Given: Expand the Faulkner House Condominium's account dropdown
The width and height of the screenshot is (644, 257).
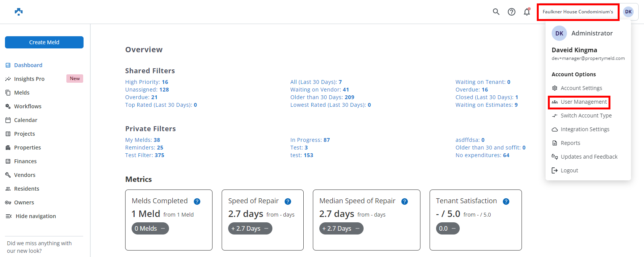Looking at the screenshot, I should click(578, 12).
